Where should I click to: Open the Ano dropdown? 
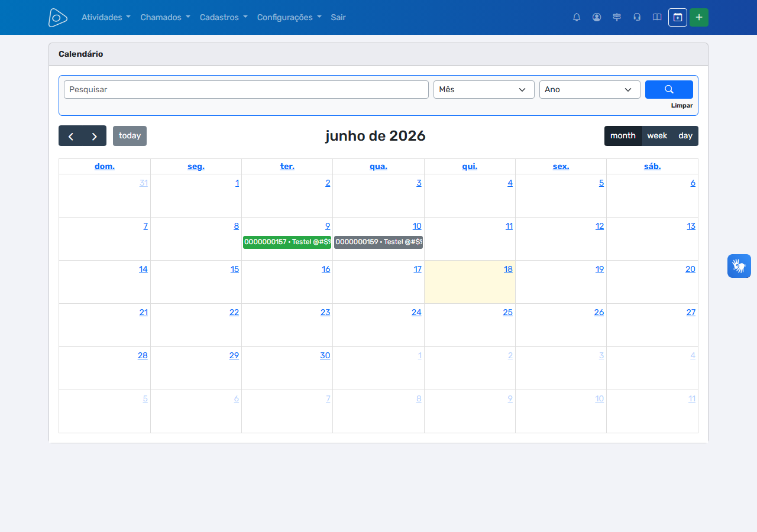coord(590,89)
